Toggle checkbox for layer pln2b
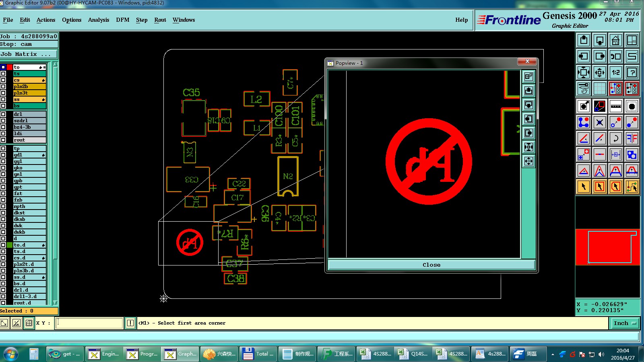 tap(3, 86)
